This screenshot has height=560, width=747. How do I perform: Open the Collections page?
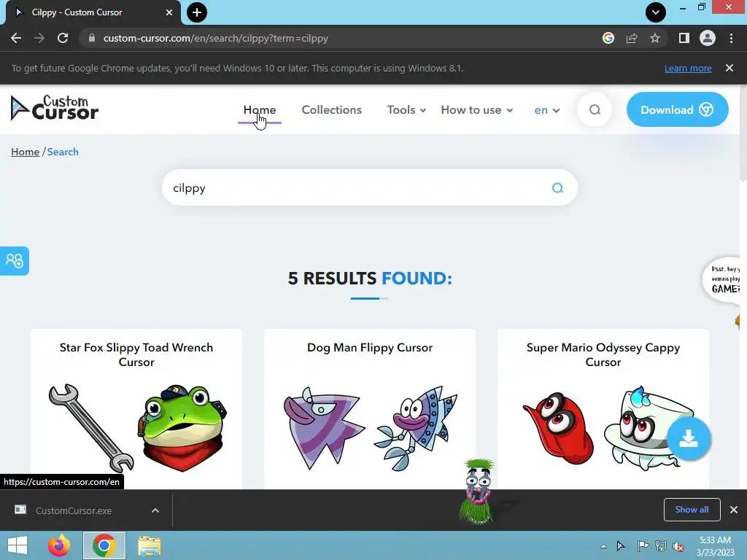click(332, 110)
